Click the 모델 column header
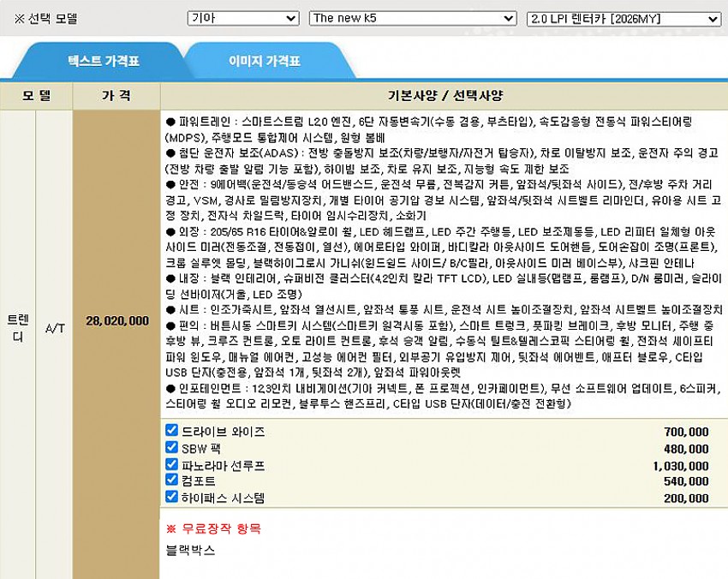 click(x=36, y=93)
